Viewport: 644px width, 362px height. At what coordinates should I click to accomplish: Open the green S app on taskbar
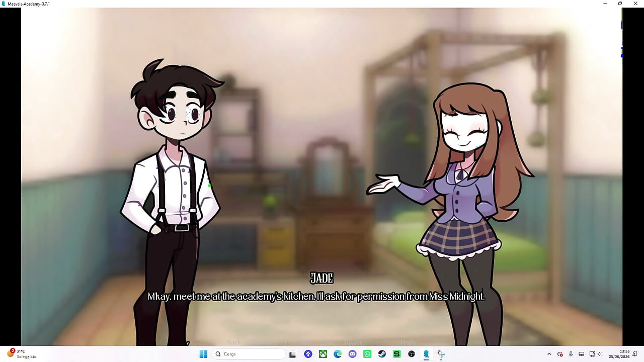[396, 354]
